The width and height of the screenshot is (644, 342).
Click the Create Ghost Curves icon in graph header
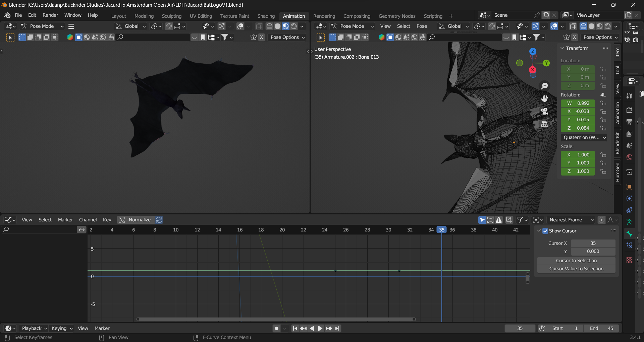tap(509, 220)
